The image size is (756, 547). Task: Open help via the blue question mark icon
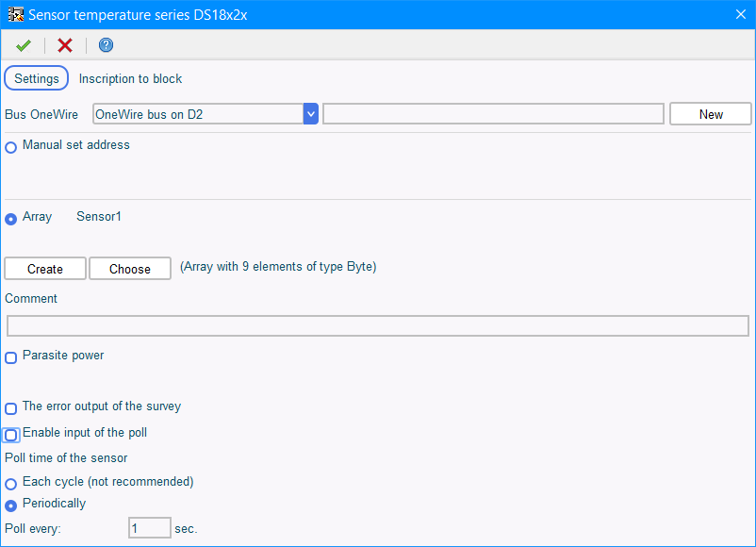pos(106,45)
